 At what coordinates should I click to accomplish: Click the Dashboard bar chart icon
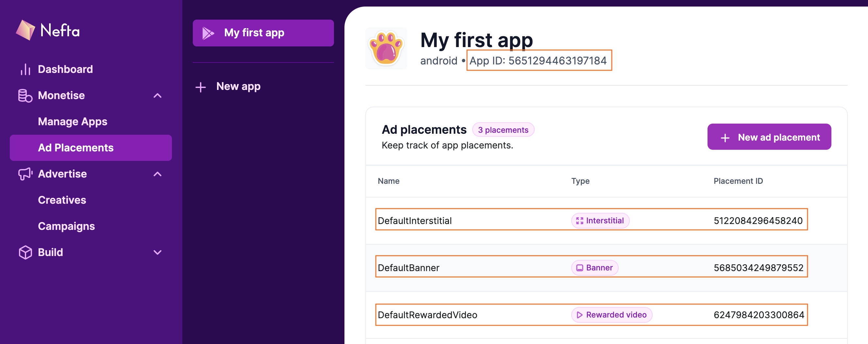coord(25,69)
